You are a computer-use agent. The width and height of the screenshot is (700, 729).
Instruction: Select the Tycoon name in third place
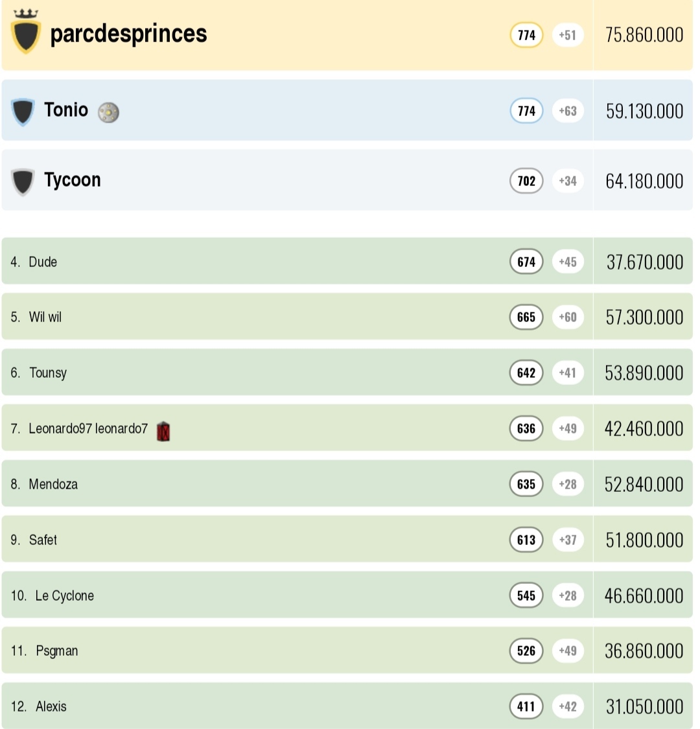73,179
